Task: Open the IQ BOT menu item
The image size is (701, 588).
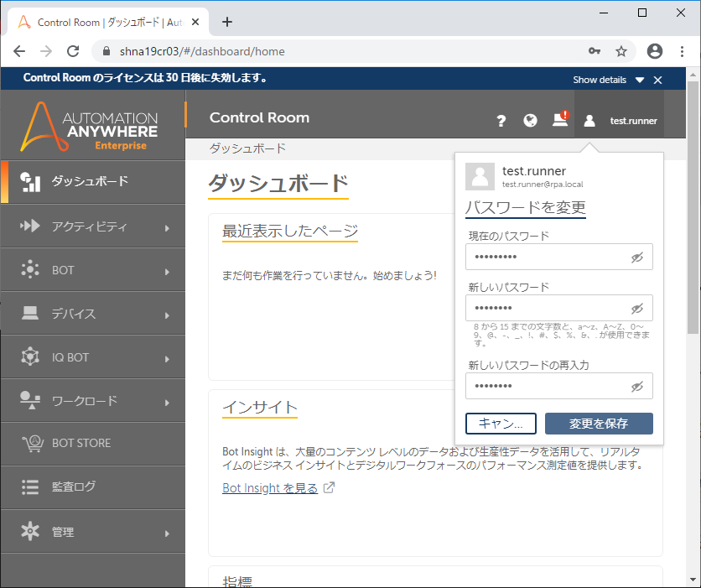Action: tap(93, 356)
